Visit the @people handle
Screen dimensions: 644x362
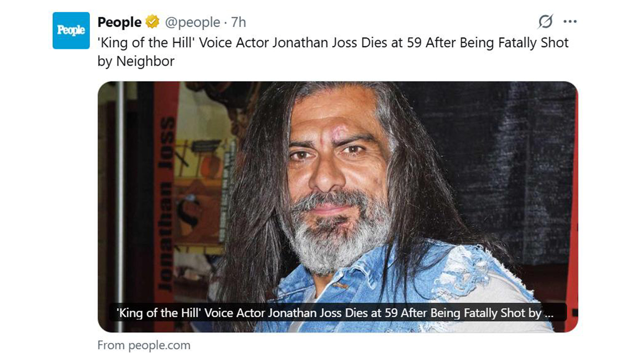click(x=192, y=23)
